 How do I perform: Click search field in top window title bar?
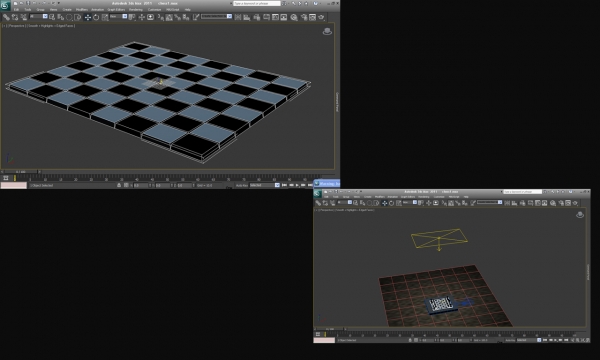[257, 3]
